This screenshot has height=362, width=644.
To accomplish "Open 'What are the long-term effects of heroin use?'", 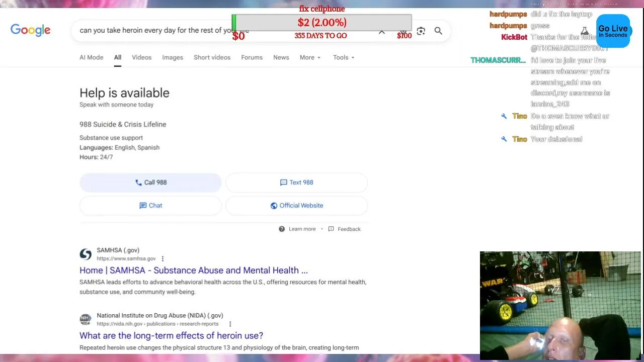I will [x=171, y=336].
